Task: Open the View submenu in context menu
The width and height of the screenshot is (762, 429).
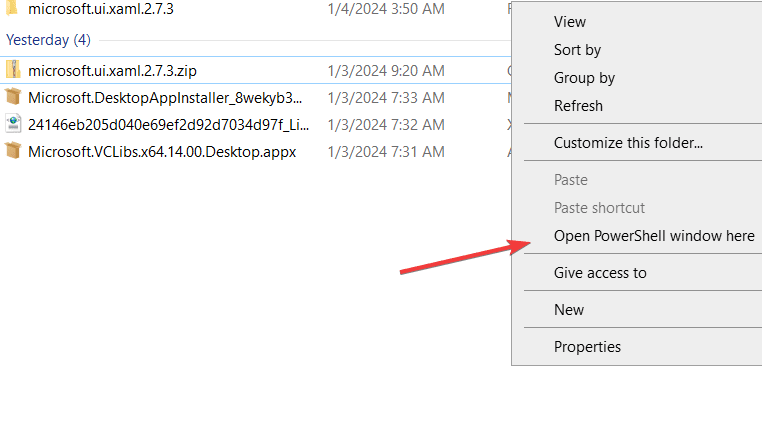Action: coord(570,22)
